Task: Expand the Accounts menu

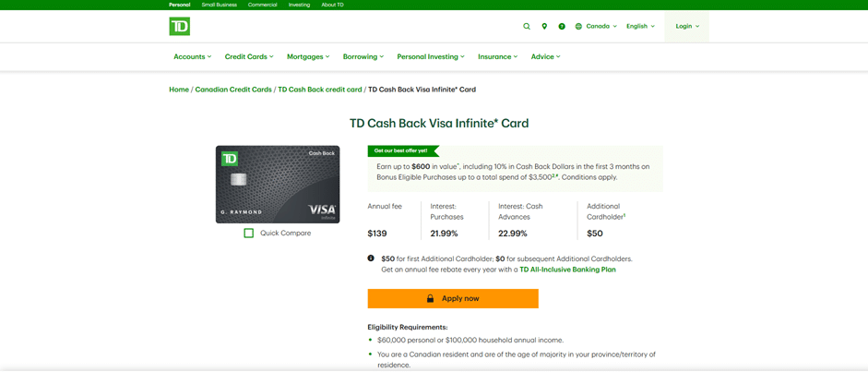Action: click(192, 56)
